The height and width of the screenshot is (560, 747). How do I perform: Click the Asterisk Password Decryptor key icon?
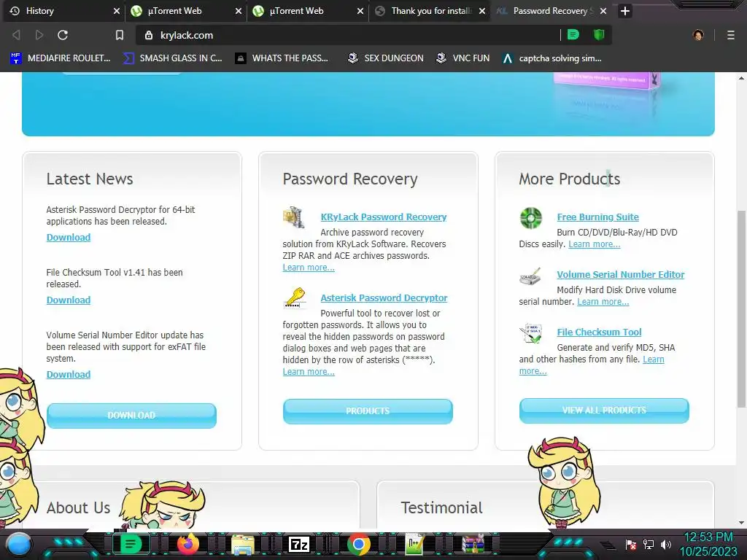point(295,298)
